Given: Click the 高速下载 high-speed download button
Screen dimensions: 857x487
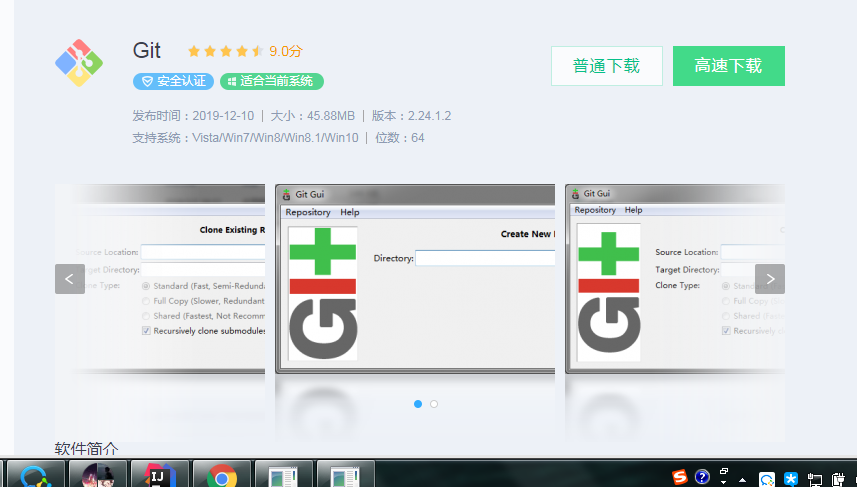Looking at the screenshot, I should (x=729, y=66).
